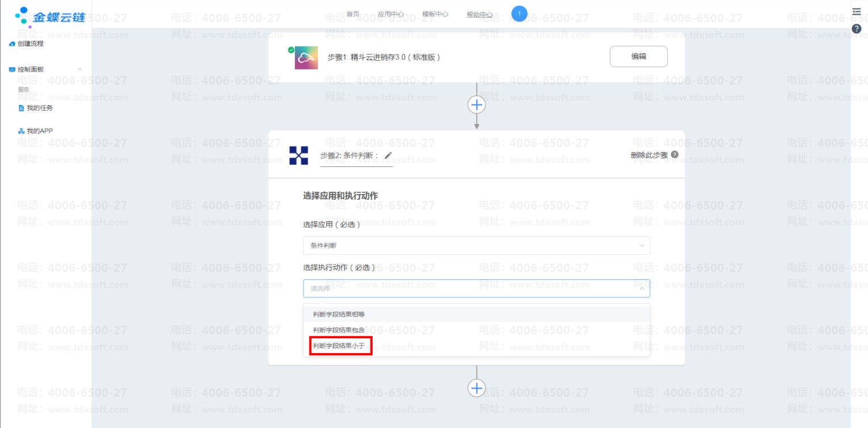Collapse the 选择执行动作 dropdown

642,288
